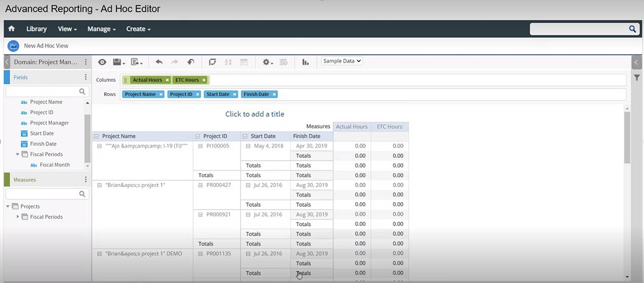This screenshot has height=283, width=644.
Task: Open the Library menu item
Action: [x=36, y=29]
